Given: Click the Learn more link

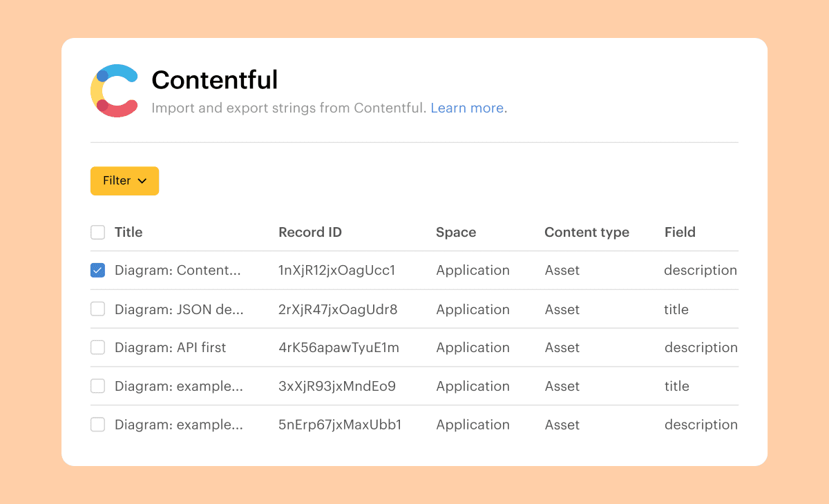Looking at the screenshot, I should [x=467, y=108].
